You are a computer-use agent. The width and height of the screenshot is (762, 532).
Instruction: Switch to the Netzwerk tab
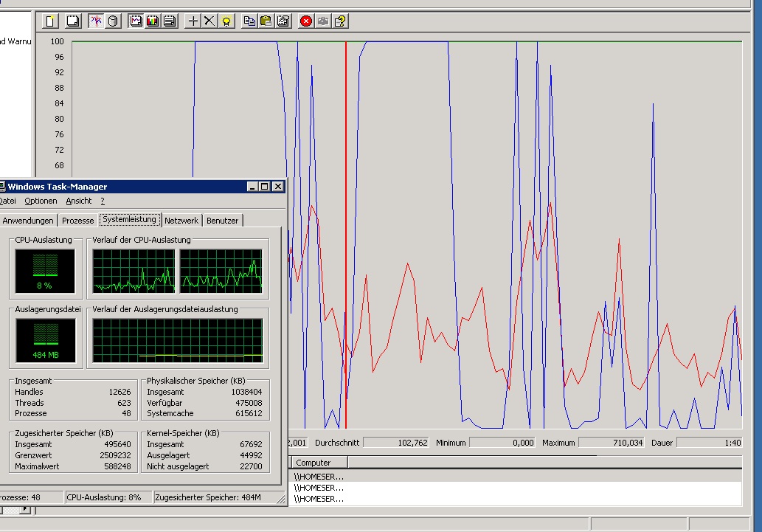click(181, 221)
